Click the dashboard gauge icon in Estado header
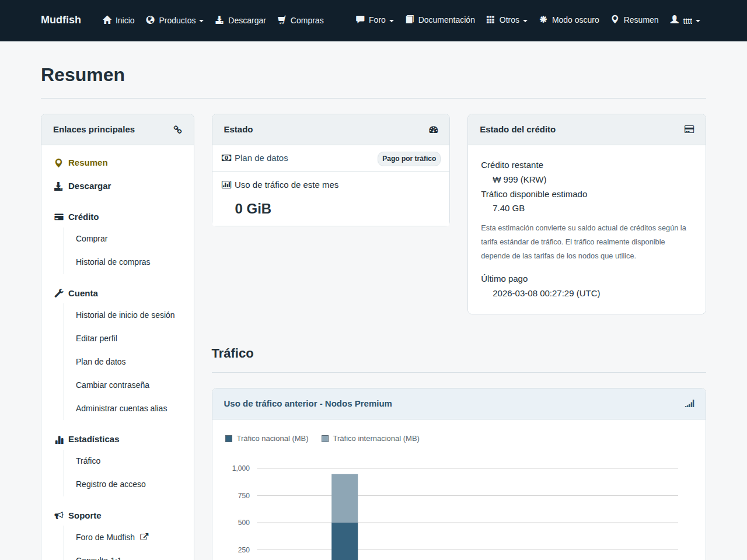 pos(433,129)
